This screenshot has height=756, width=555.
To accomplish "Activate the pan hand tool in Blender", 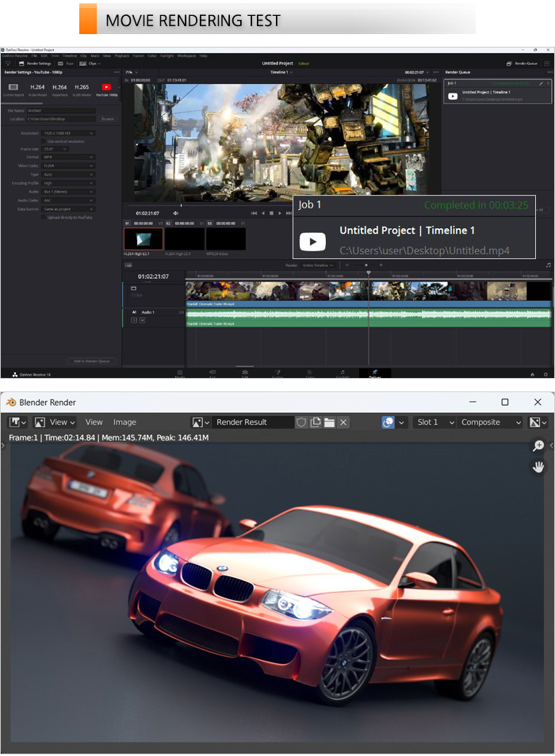I will click(539, 467).
